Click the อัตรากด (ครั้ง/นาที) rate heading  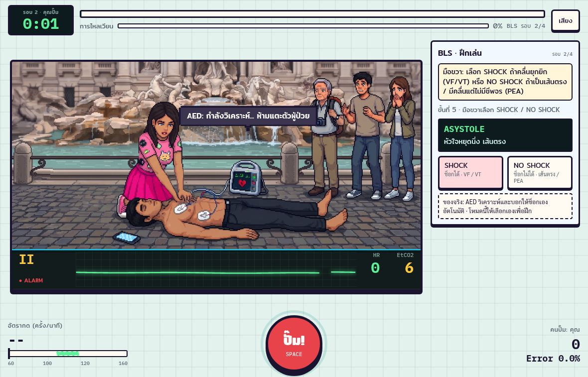click(x=35, y=325)
